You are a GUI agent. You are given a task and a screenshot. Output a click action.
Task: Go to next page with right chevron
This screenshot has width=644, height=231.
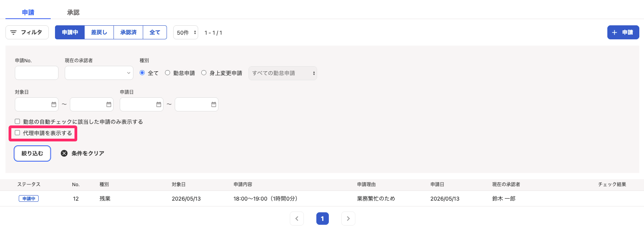pyautogui.click(x=348, y=219)
